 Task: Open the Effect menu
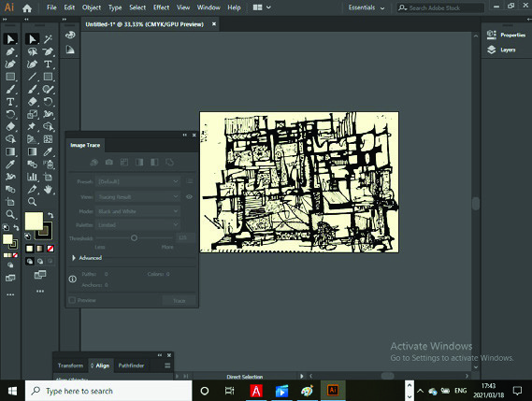click(x=161, y=7)
